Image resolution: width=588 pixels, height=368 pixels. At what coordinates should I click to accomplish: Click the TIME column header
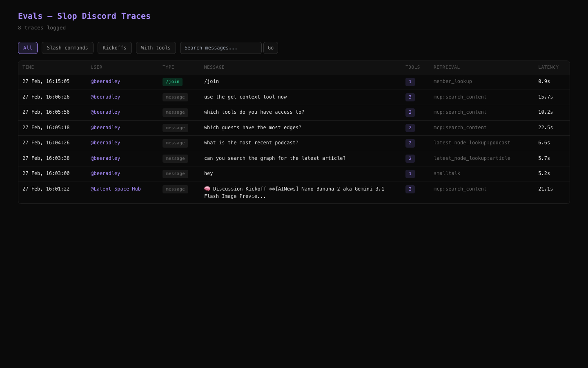click(x=28, y=67)
